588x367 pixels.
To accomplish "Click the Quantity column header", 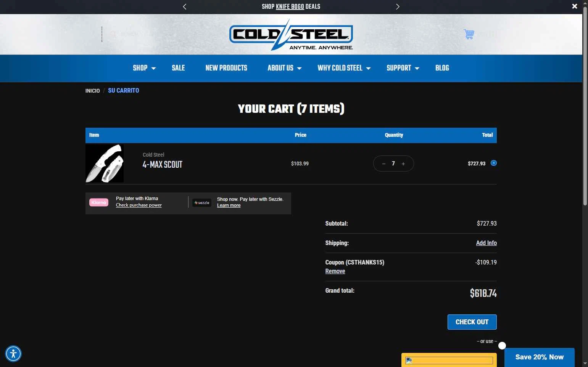I will (x=394, y=135).
